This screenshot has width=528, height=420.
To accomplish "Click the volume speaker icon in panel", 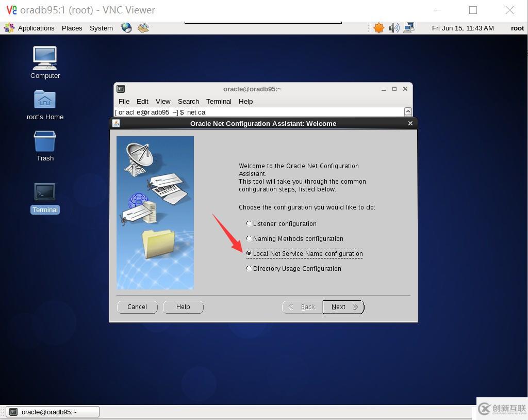I will coord(394,28).
